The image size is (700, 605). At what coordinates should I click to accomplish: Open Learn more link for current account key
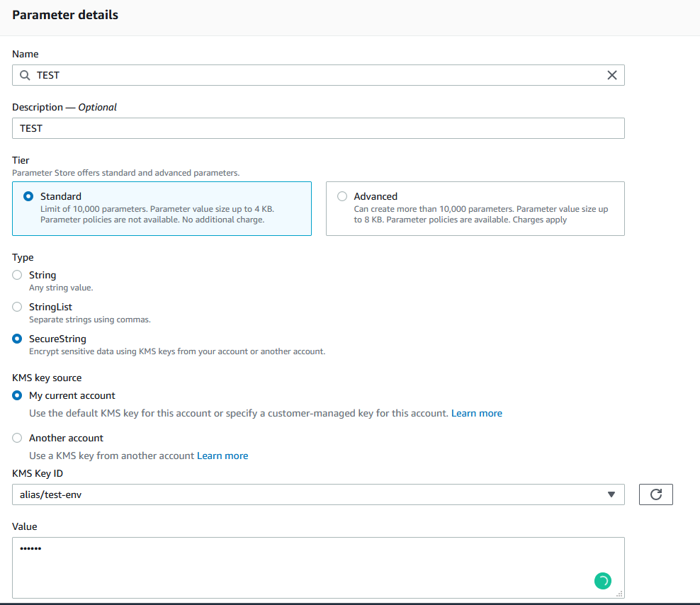(476, 413)
